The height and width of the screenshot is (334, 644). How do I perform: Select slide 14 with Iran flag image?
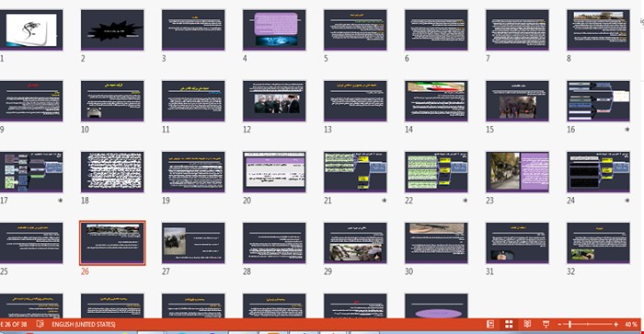coord(436,101)
